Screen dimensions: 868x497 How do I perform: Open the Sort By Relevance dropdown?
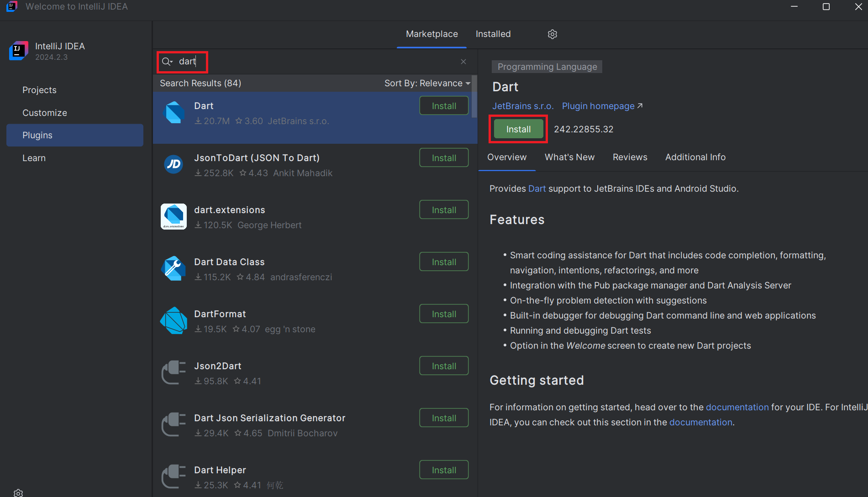click(x=427, y=83)
